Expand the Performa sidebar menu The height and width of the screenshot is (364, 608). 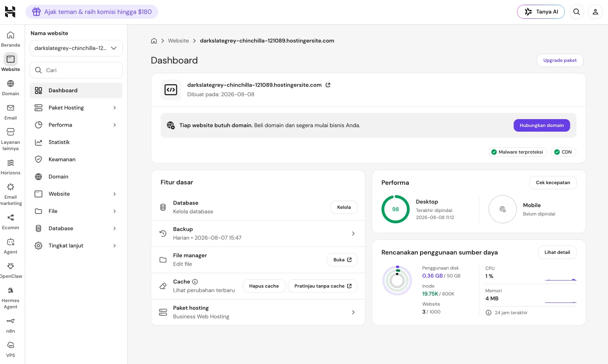[76, 125]
